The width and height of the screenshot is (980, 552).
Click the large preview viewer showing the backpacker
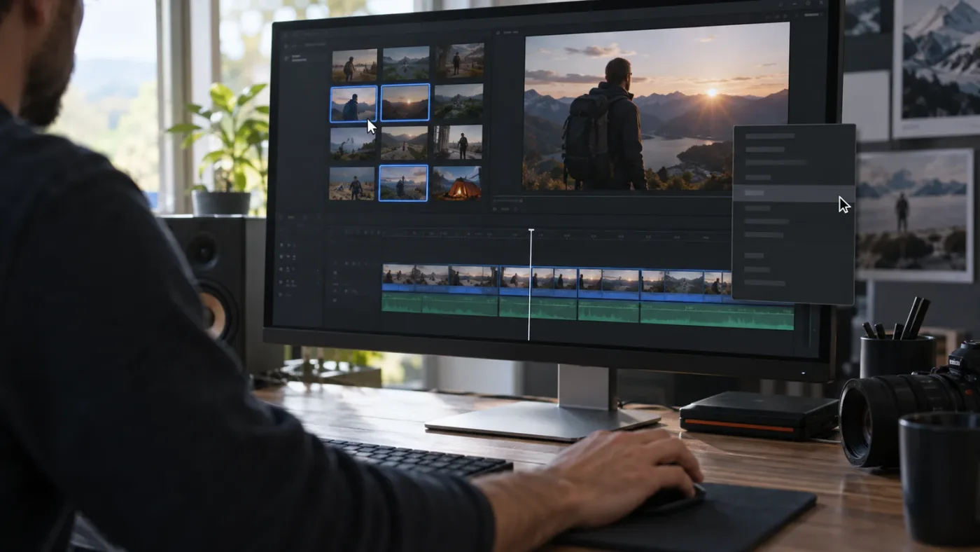coord(656,106)
